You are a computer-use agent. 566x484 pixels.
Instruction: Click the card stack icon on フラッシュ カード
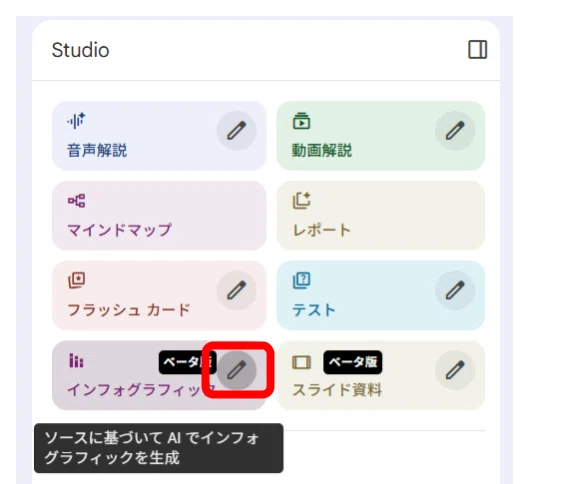pyautogui.click(x=77, y=280)
